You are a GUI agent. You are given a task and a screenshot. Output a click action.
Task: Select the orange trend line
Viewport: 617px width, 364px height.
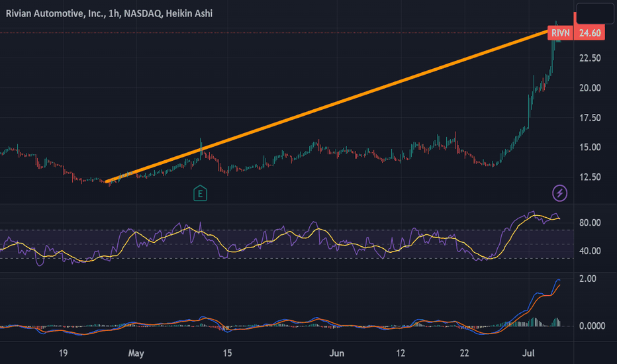[x=326, y=107]
